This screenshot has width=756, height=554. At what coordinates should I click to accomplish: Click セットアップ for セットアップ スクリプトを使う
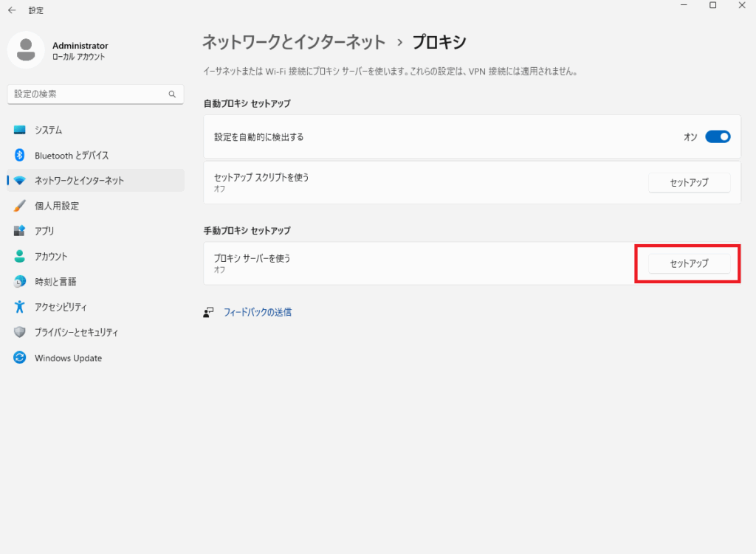click(x=689, y=182)
